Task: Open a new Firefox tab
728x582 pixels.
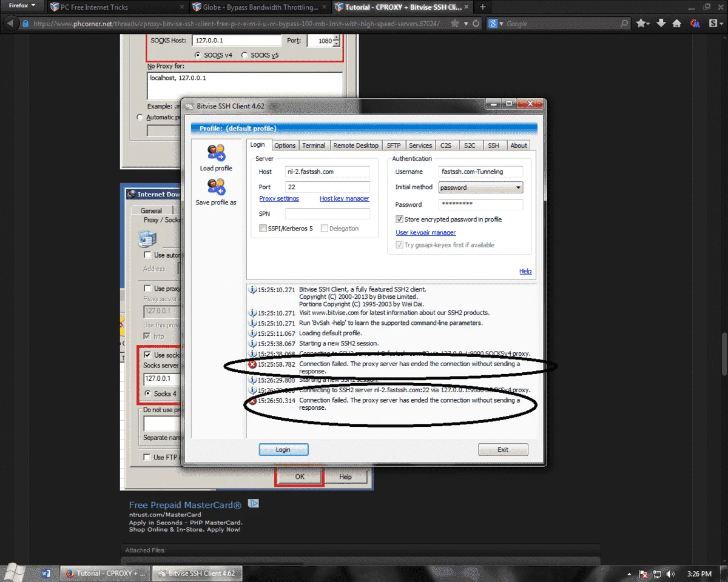Action: coord(483,7)
